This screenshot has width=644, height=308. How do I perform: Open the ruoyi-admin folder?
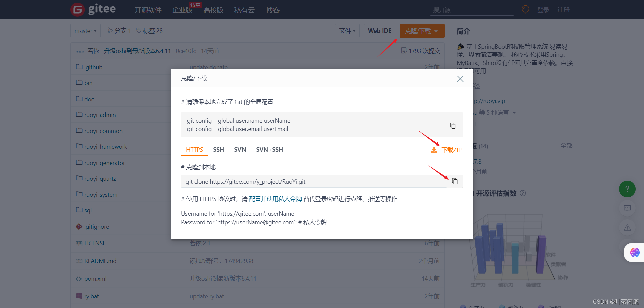[100, 115]
